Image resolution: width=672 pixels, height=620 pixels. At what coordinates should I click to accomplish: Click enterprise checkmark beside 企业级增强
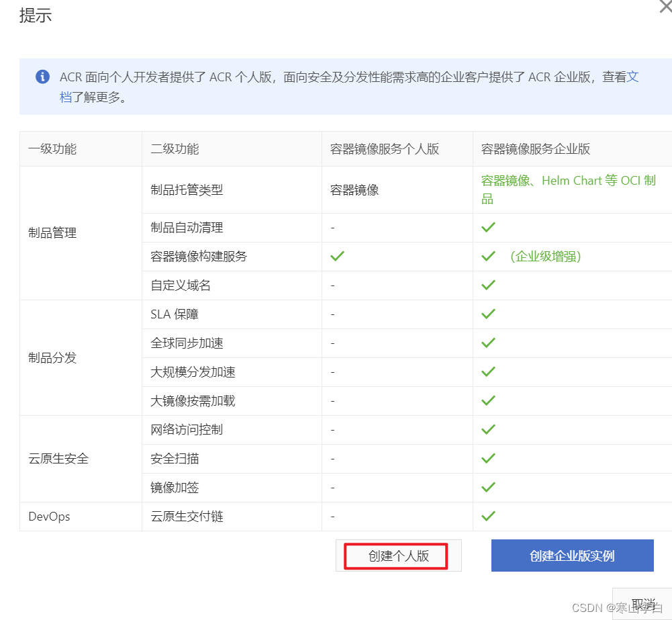[488, 256]
